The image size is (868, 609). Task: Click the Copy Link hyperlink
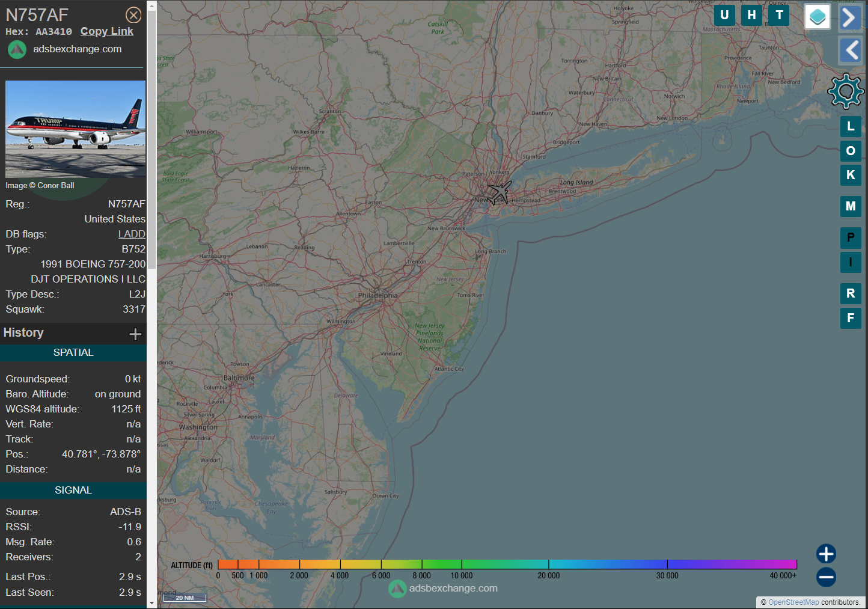pos(107,31)
